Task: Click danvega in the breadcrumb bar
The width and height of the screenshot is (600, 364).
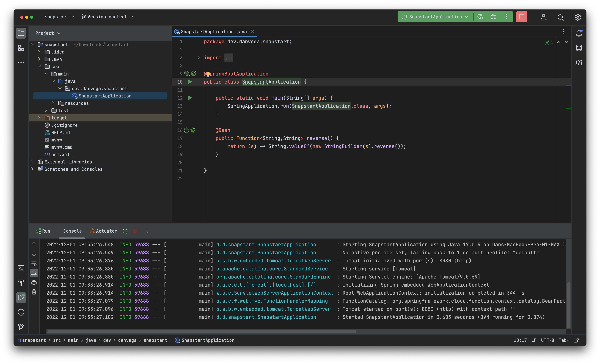Action: click(x=127, y=340)
